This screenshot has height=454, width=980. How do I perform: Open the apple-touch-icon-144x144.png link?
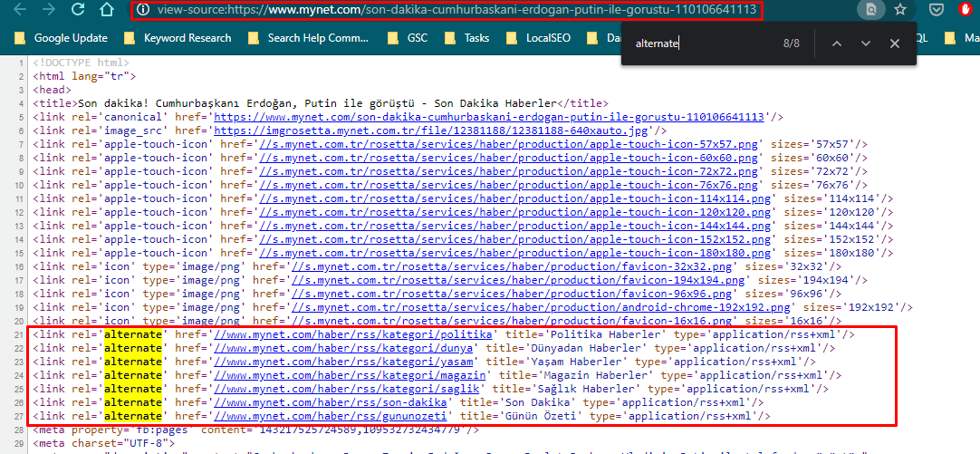click(515, 226)
